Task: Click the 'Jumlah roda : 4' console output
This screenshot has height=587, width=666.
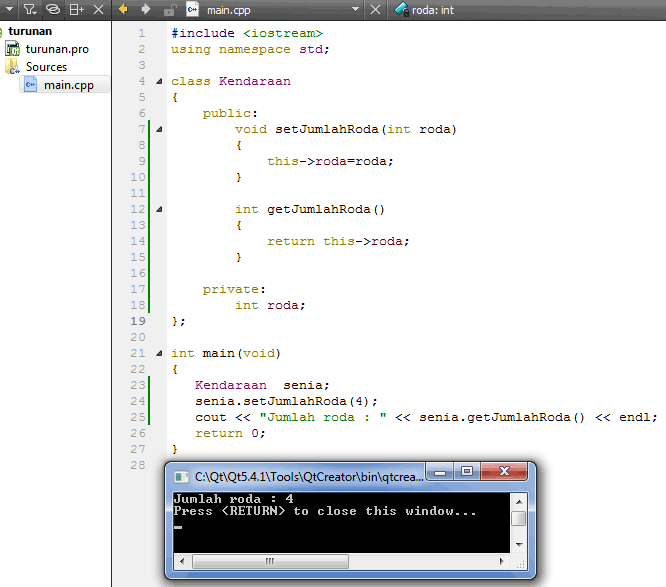Action: [x=234, y=499]
